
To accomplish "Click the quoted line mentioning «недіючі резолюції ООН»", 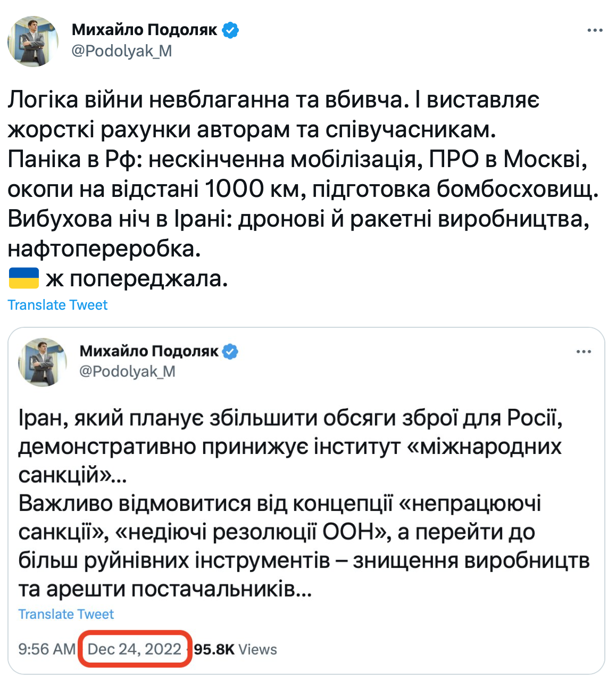I will (277, 532).
